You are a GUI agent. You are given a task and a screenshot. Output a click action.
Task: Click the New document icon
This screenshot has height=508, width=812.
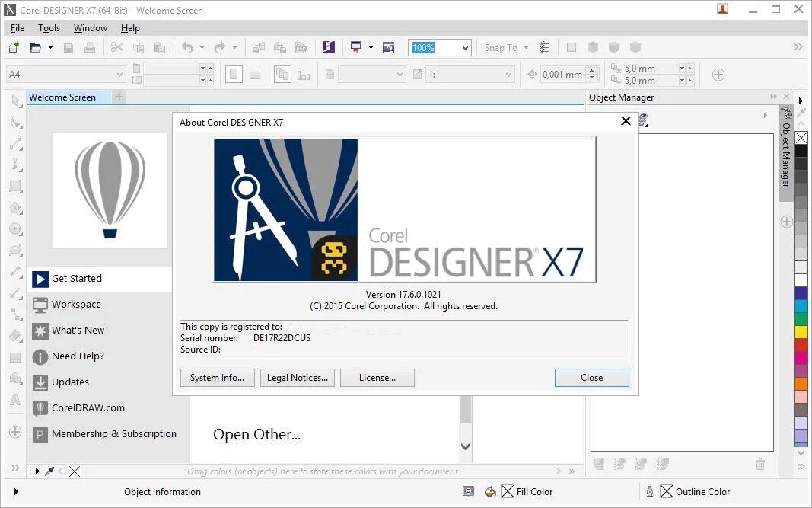click(14, 48)
